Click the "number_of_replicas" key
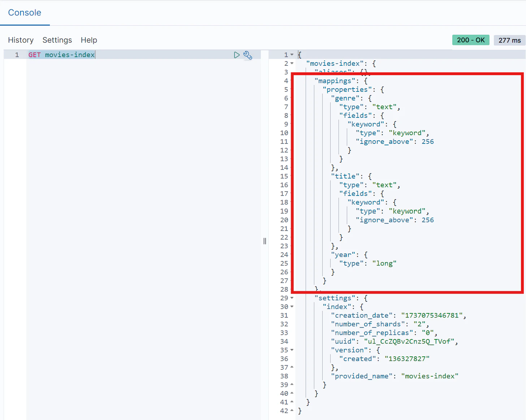 [372, 333]
